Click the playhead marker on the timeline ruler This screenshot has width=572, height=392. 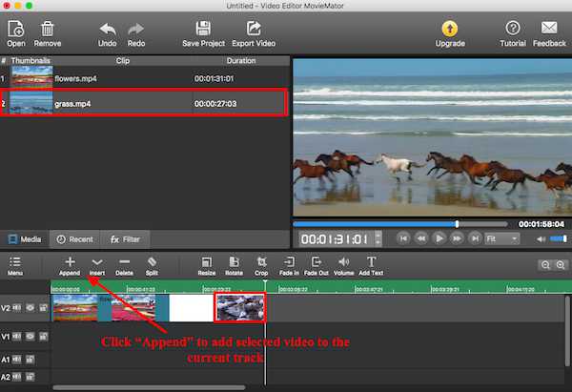[x=265, y=283]
